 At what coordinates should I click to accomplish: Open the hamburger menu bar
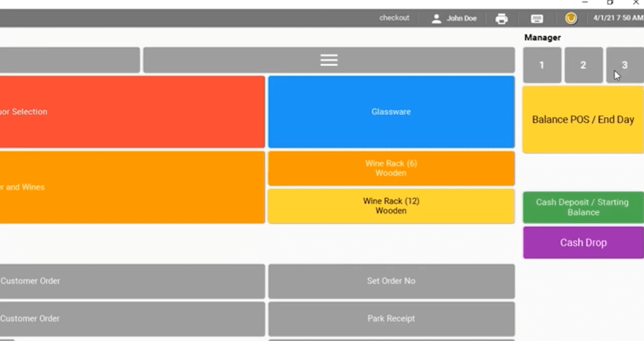click(329, 60)
